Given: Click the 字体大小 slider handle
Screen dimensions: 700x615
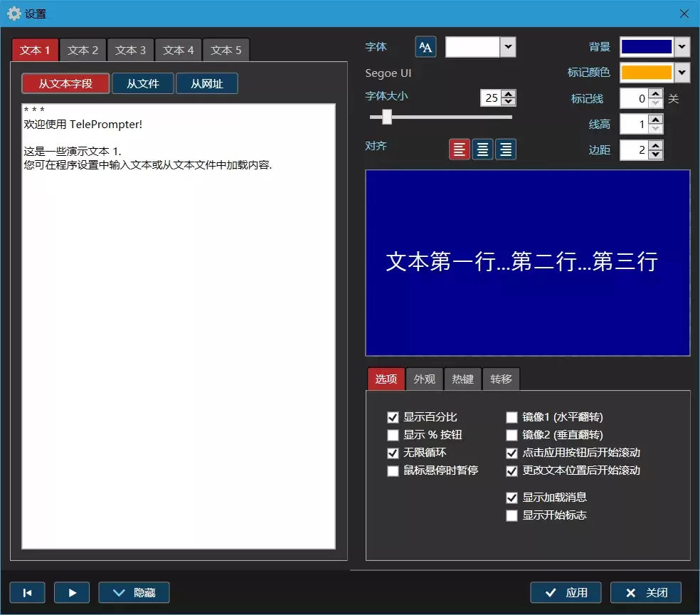Looking at the screenshot, I should point(387,117).
